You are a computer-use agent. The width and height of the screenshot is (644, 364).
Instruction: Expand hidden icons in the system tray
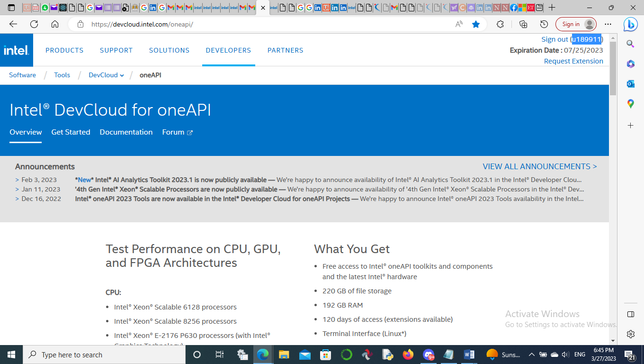point(531,355)
